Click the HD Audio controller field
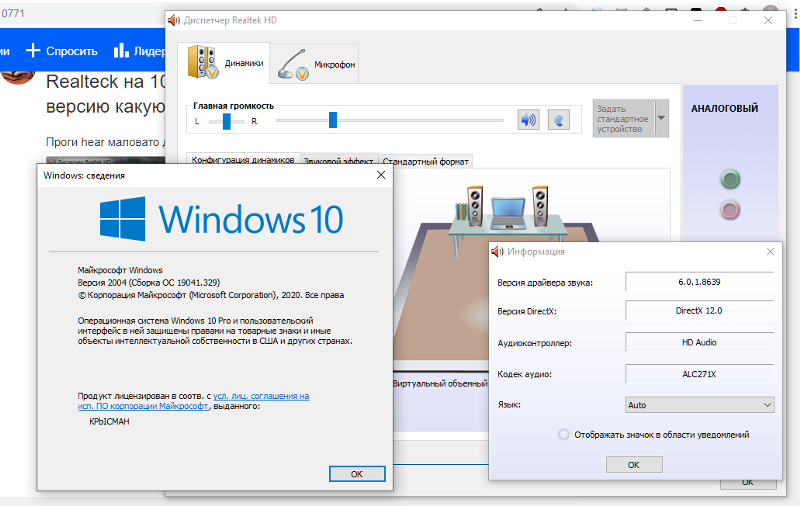This screenshot has height=506, width=800. 699,342
